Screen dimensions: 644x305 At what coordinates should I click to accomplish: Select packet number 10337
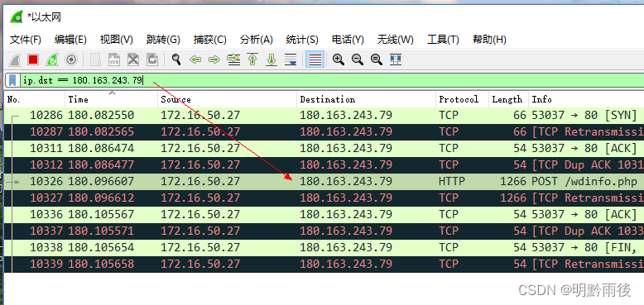[324, 231]
